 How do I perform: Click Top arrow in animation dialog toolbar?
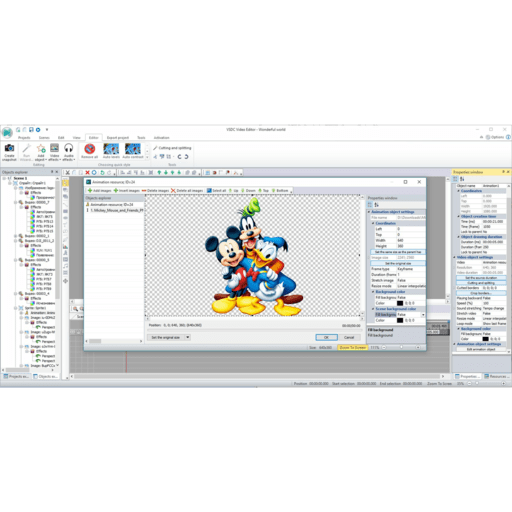pos(263,191)
